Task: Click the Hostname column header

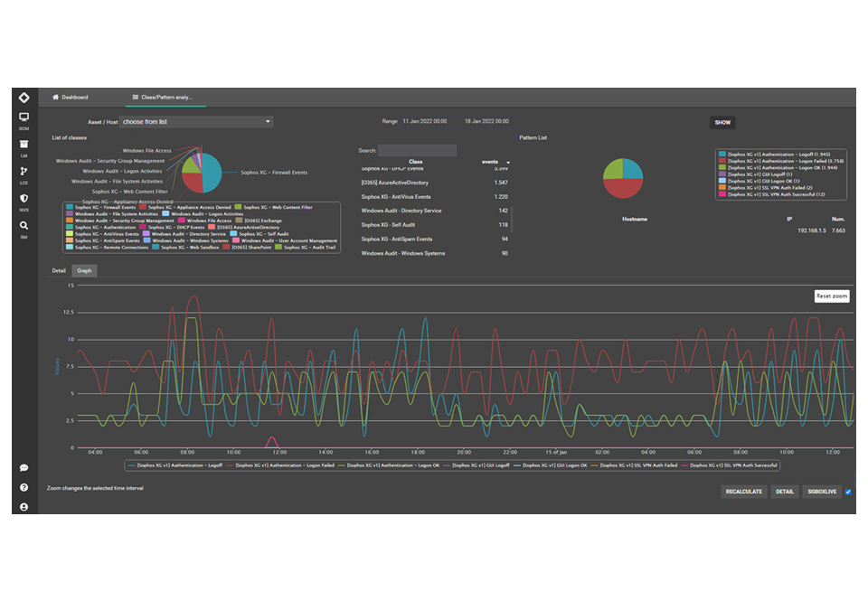Action: pyautogui.click(x=635, y=219)
